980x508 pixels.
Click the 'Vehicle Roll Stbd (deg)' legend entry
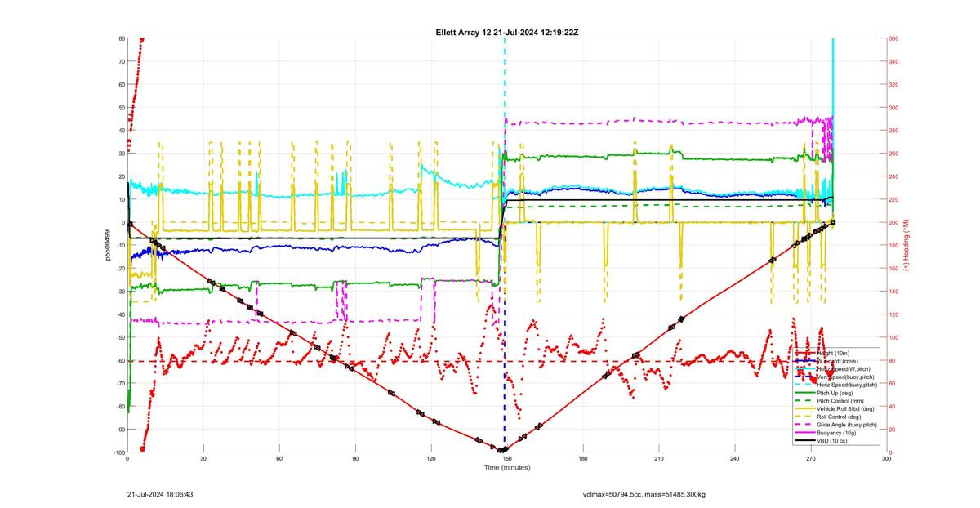tap(845, 408)
